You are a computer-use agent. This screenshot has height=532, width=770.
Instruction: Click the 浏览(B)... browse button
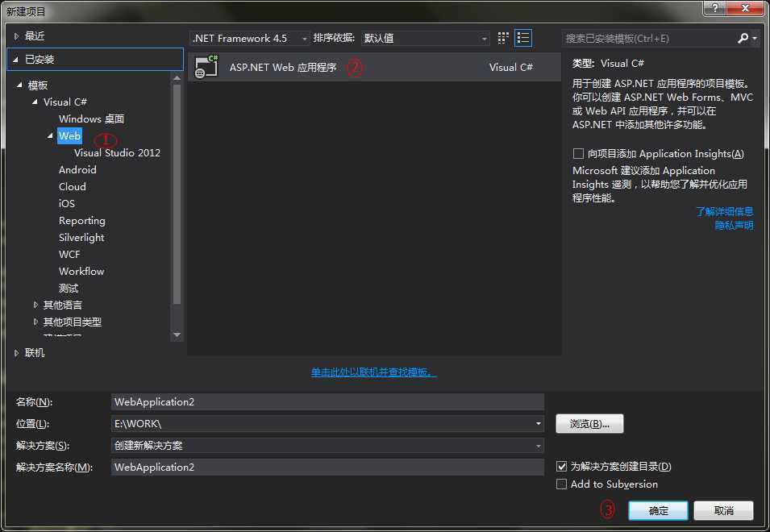[x=589, y=423]
